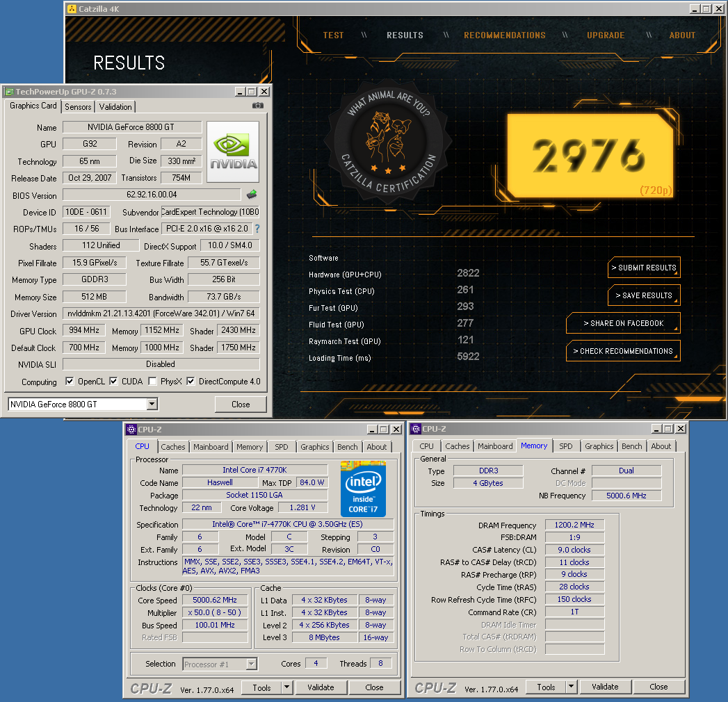
Task: Click SHARE ON FACEBOOK button
Action: pyautogui.click(x=623, y=323)
